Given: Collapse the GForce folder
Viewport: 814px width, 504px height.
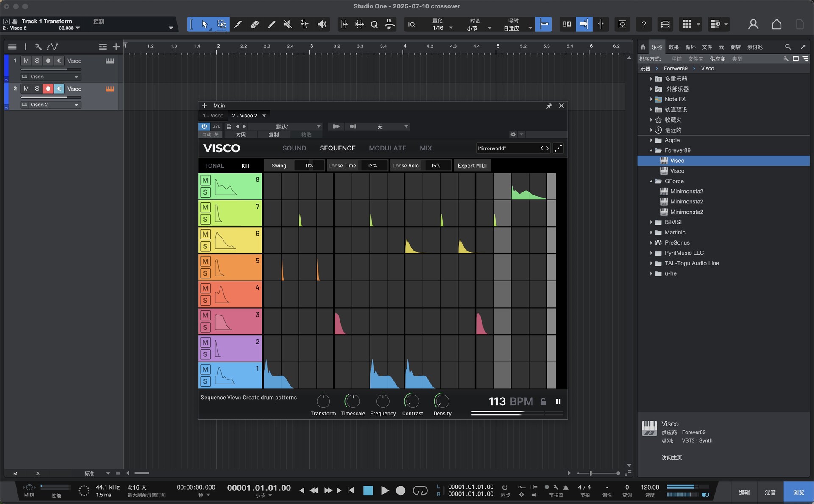Looking at the screenshot, I should tap(651, 181).
